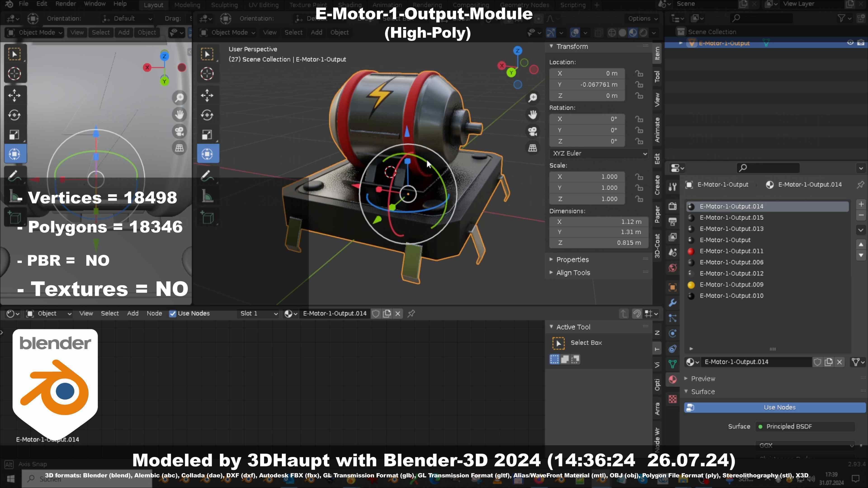Select the Move tool in main viewport
Screen dimensions: 868x488
pos(207,95)
